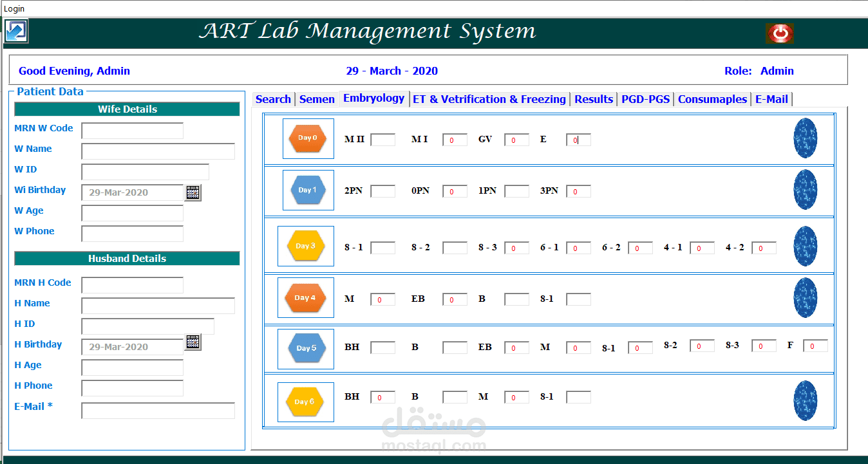Click the Good Evening, Admin greeting
Viewport: 868px width, 464px height.
74,71
